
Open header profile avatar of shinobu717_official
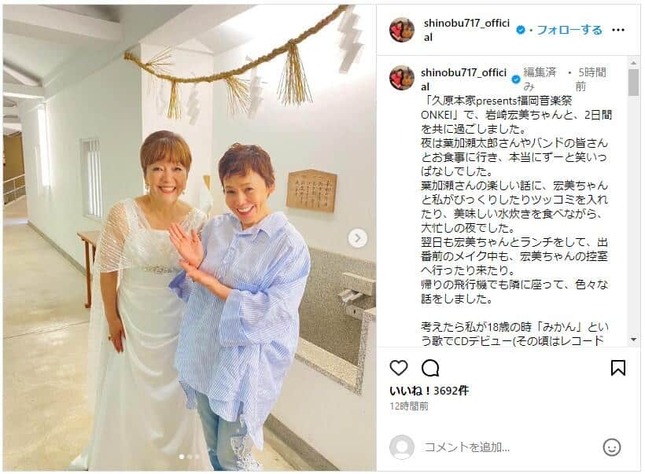(402, 30)
